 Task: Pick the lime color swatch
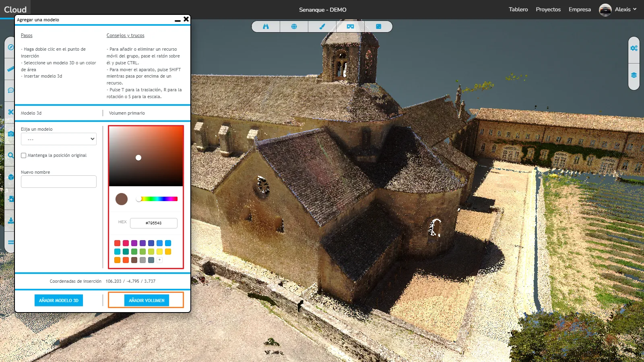[151, 251]
